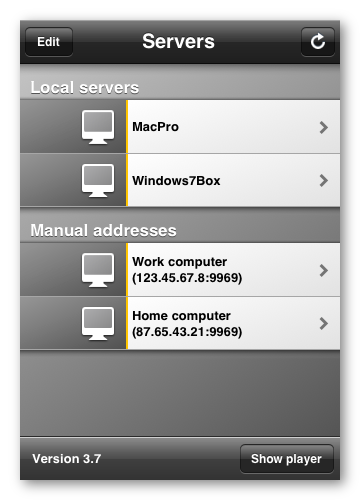
Task: Select Work computer (123.45.67.8:9969) entry
Action: (187, 270)
